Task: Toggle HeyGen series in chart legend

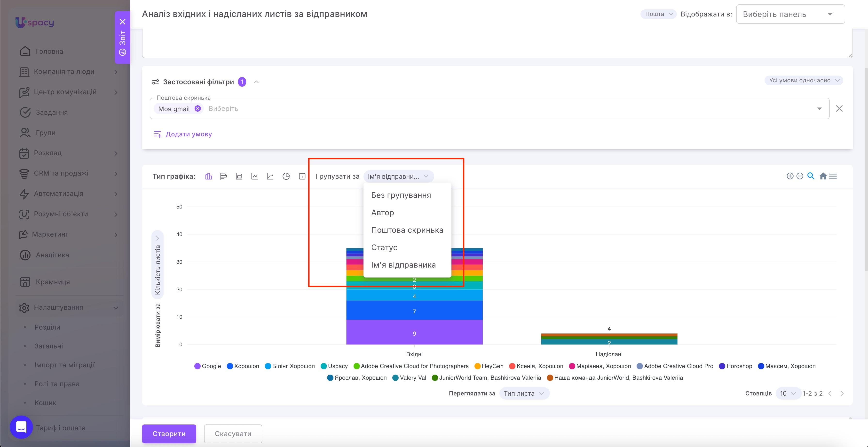Action: (x=489, y=366)
